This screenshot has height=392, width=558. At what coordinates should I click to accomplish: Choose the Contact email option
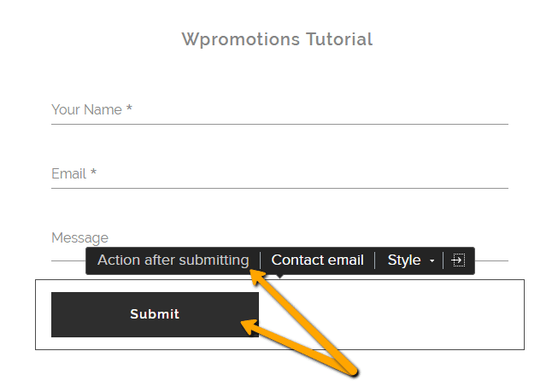[317, 260]
